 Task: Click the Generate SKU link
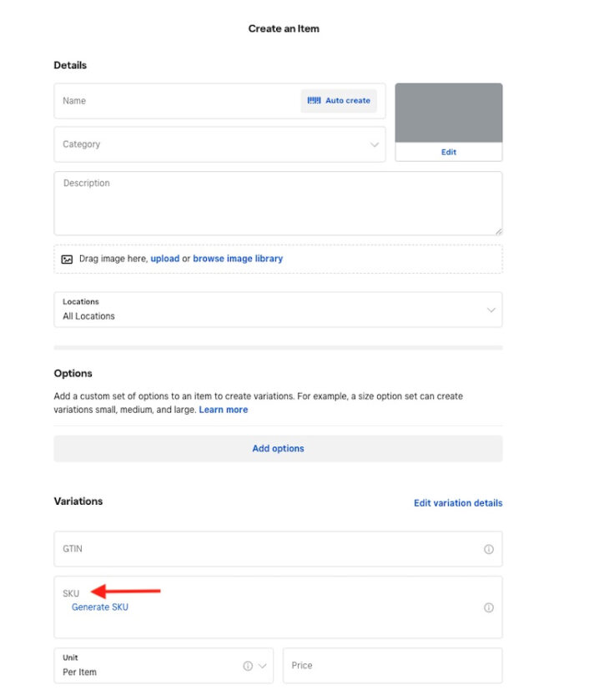(99, 607)
